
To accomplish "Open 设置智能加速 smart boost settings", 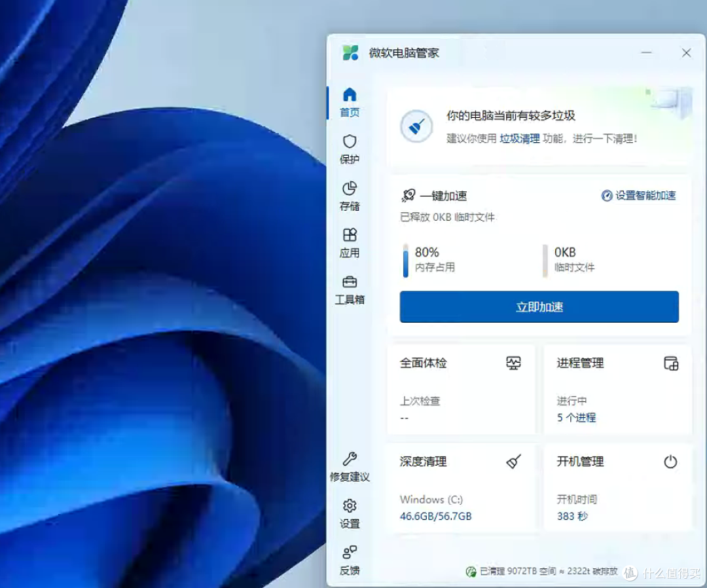I will 638,195.
